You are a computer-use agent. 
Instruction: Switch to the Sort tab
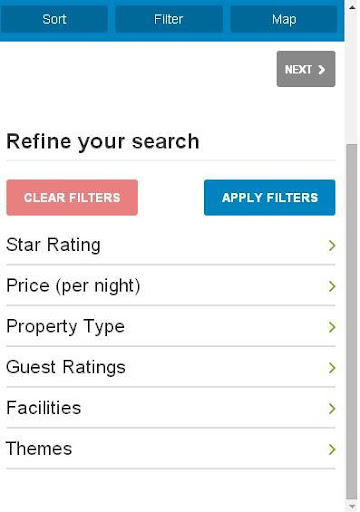pos(54,19)
